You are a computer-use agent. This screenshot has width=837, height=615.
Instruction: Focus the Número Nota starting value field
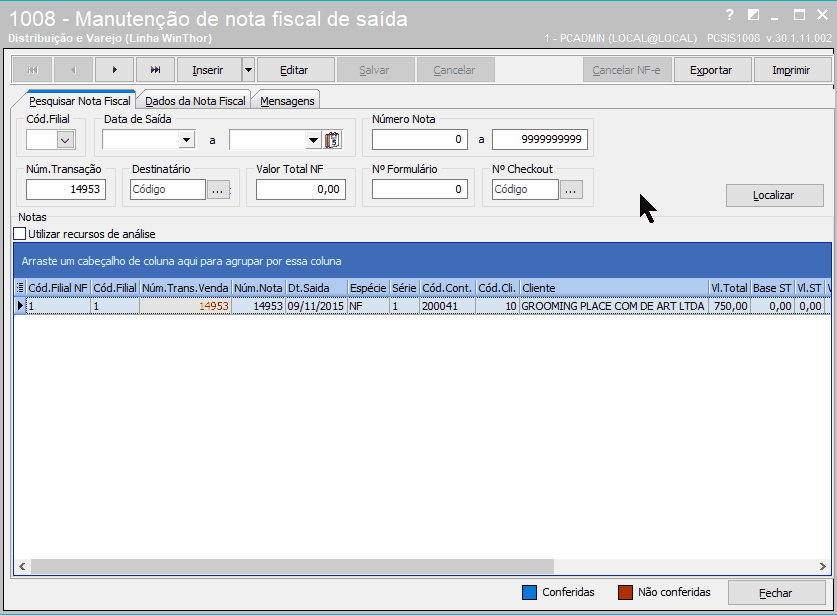click(420, 139)
